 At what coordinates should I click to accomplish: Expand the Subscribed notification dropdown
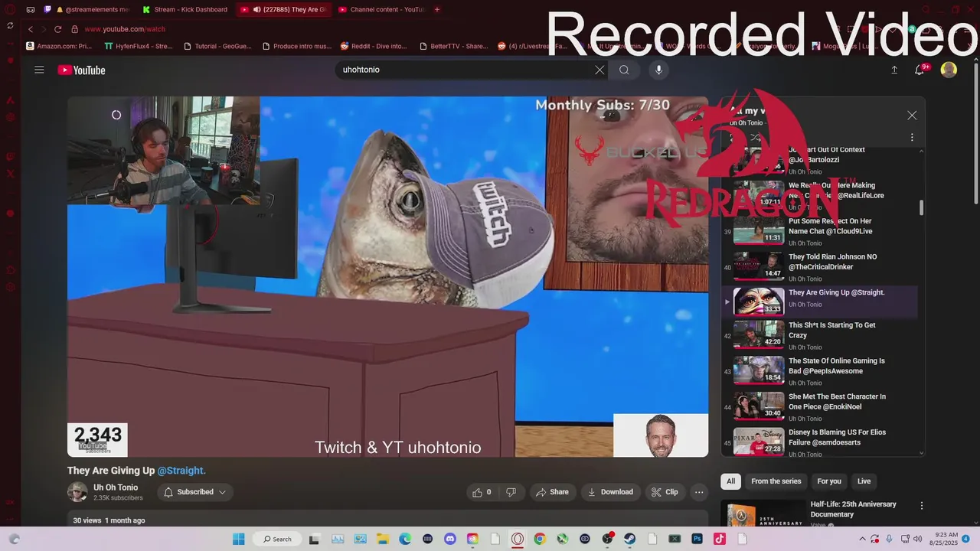[195, 492]
